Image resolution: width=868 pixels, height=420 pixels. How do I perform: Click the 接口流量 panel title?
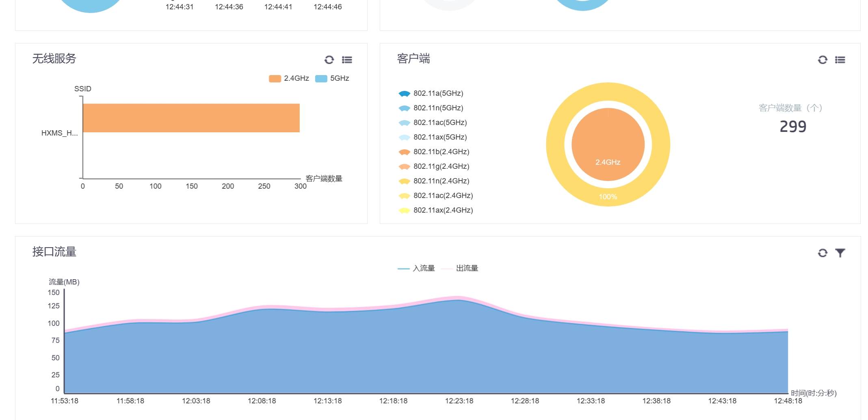(54, 252)
